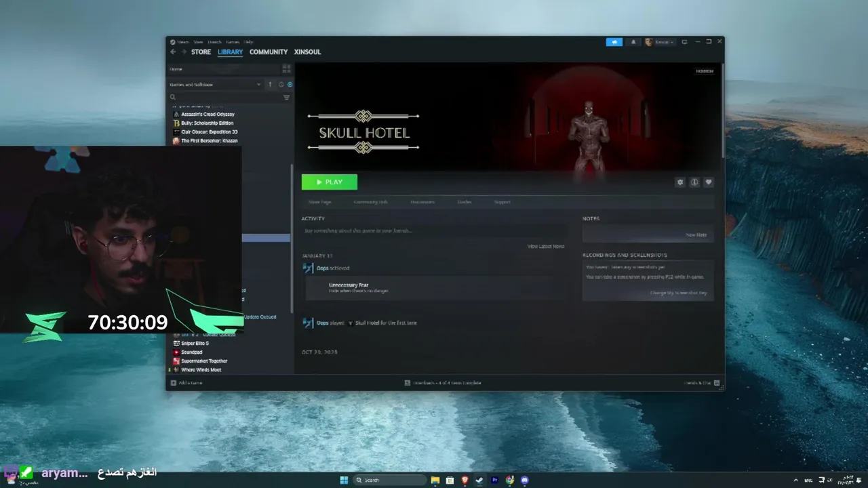
Task: Open Discord from taskbar
Action: tap(525, 481)
